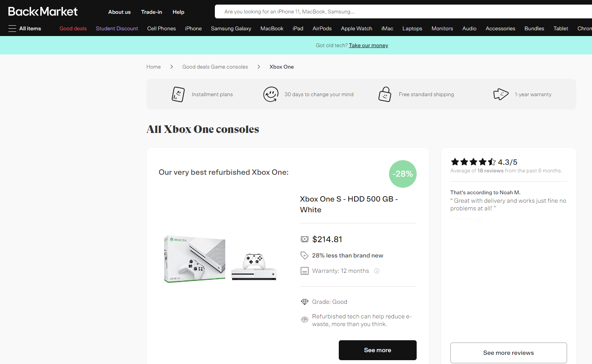
Task: Click the Installment plans card icon
Action: pos(178,94)
